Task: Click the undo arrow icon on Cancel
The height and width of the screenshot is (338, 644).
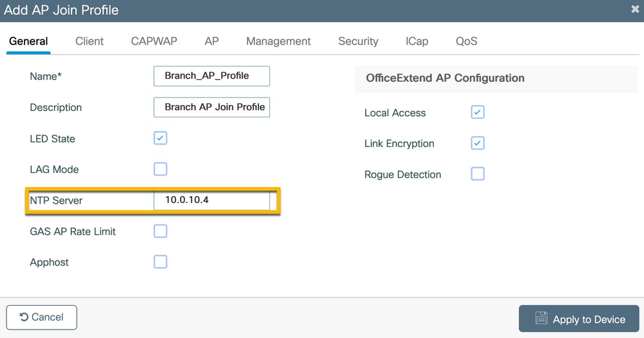Action: click(x=24, y=317)
